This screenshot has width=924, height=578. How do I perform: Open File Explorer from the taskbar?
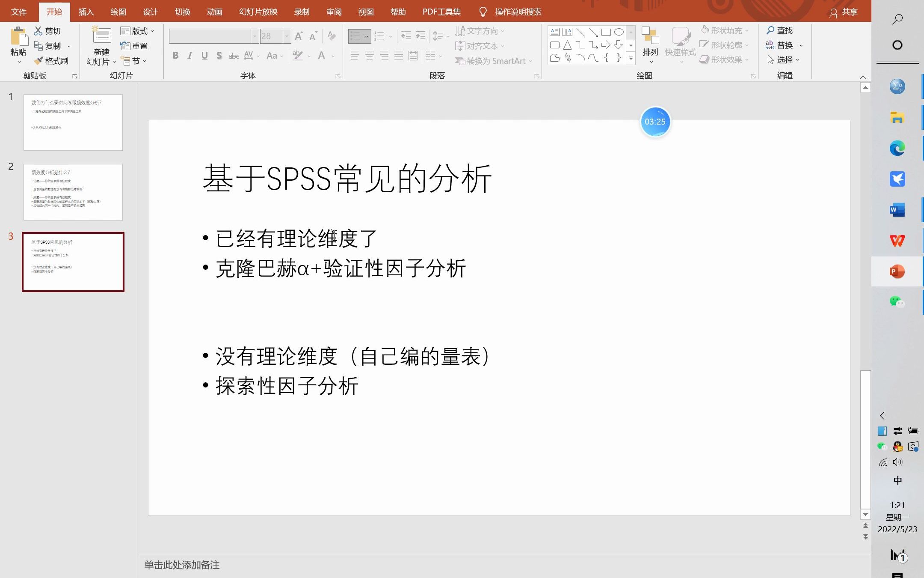pos(897,118)
